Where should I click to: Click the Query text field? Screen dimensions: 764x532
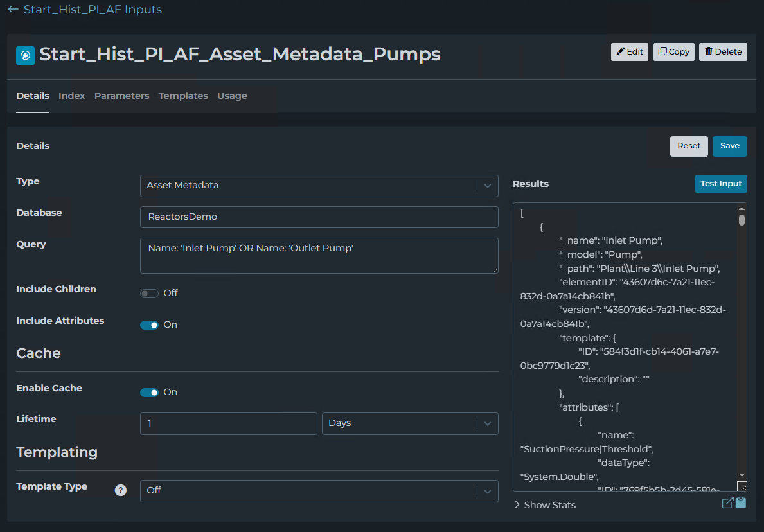319,256
